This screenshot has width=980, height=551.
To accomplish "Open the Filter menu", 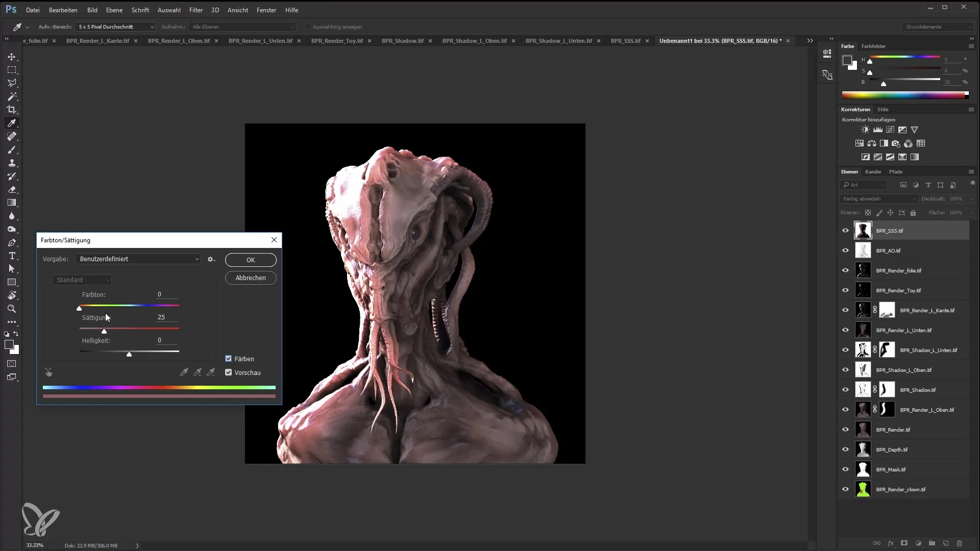I will (x=196, y=10).
